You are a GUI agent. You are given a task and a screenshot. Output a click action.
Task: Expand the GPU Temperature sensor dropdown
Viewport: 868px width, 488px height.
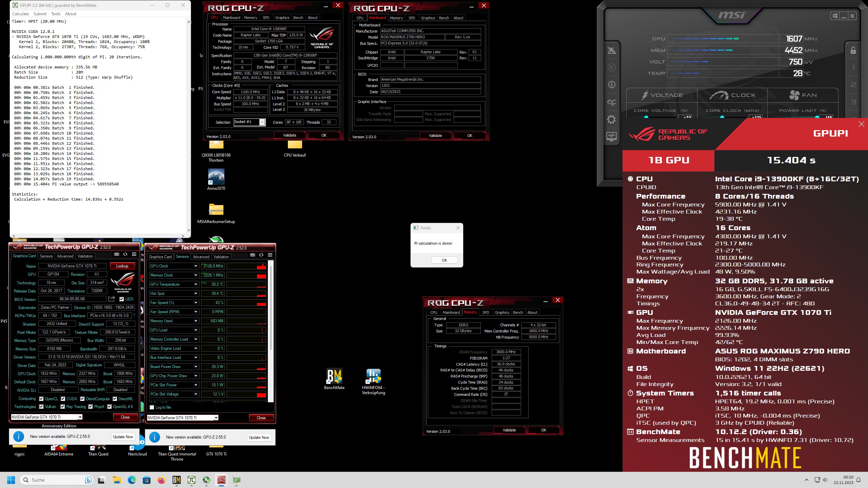tap(196, 284)
